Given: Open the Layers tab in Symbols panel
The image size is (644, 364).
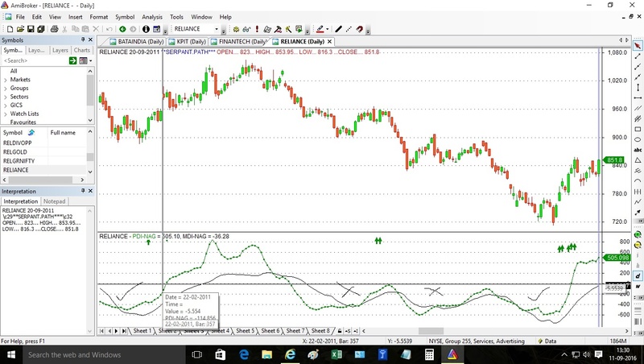Looking at the screenshot, I should 60,50.
